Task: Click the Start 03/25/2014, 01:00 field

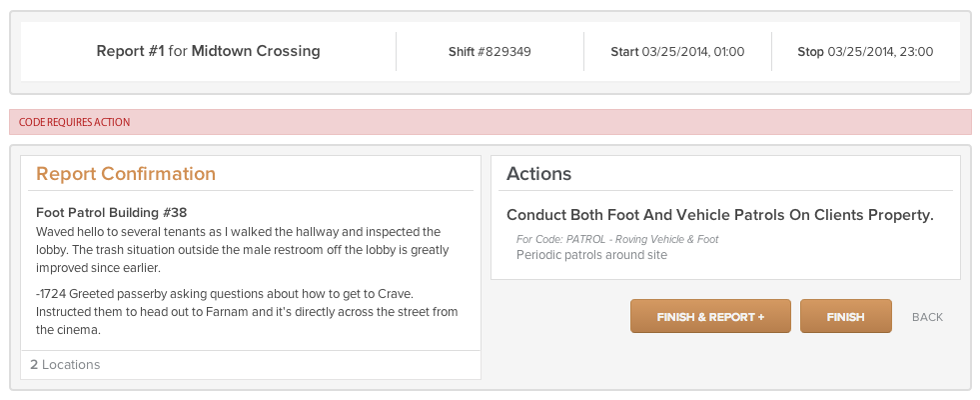Action: (677, 52)
